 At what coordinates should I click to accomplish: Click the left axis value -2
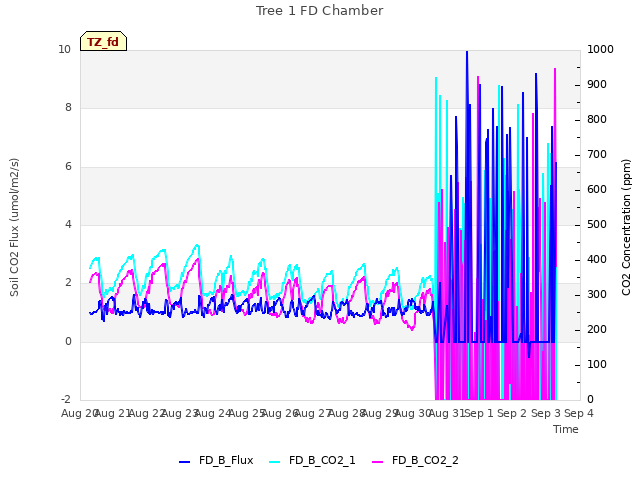pyautogui.click(x=66, y=399)
